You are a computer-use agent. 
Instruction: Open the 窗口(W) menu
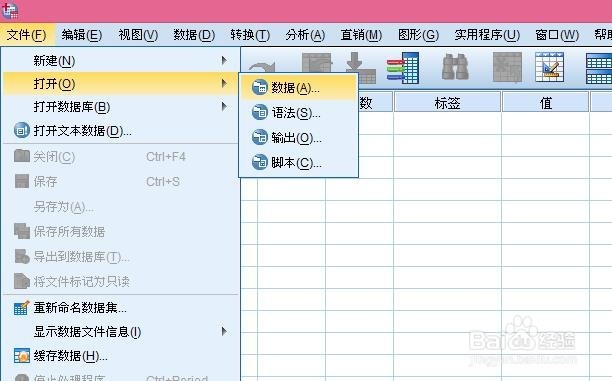[x=557, y=35]
